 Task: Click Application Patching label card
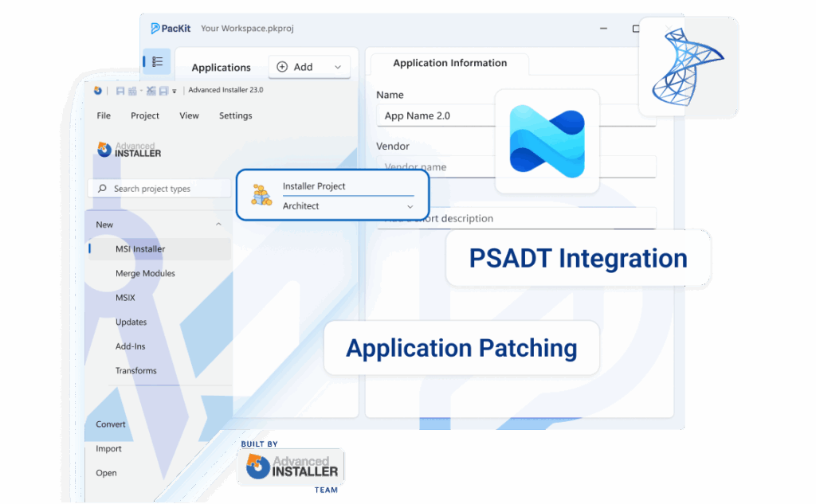[x=461, y=348]
